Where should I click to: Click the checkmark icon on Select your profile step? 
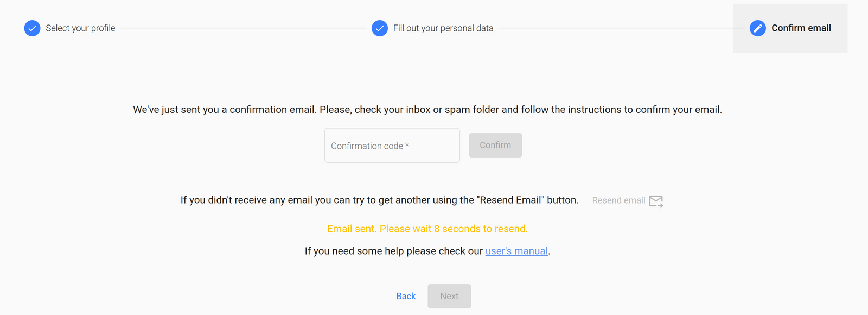pyautogui.click(x=32, y=28)
